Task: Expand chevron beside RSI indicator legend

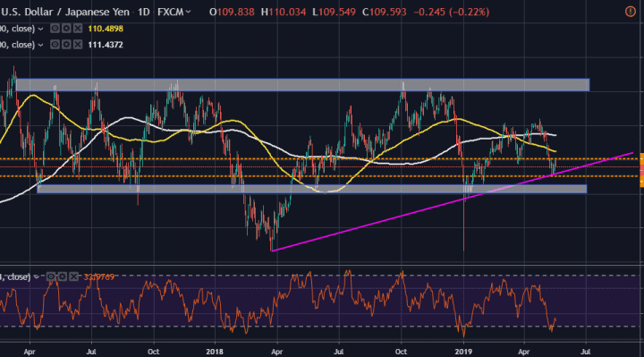Action: [37, 276]
